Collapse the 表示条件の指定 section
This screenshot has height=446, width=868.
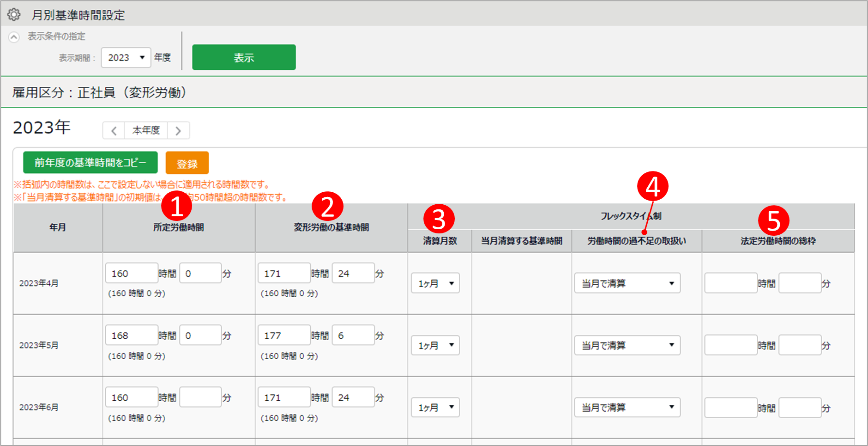point(14,37)
